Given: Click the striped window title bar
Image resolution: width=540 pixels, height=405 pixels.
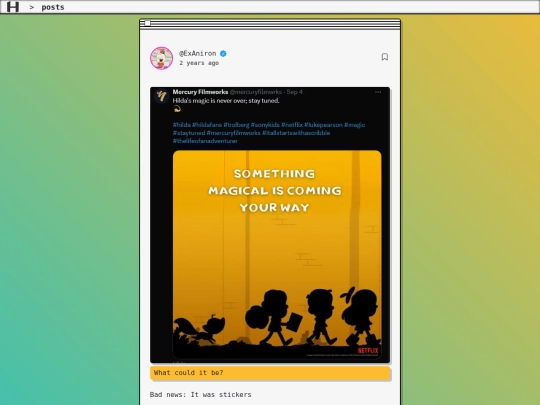Looking at the screenshot, I should coord(270,24).
